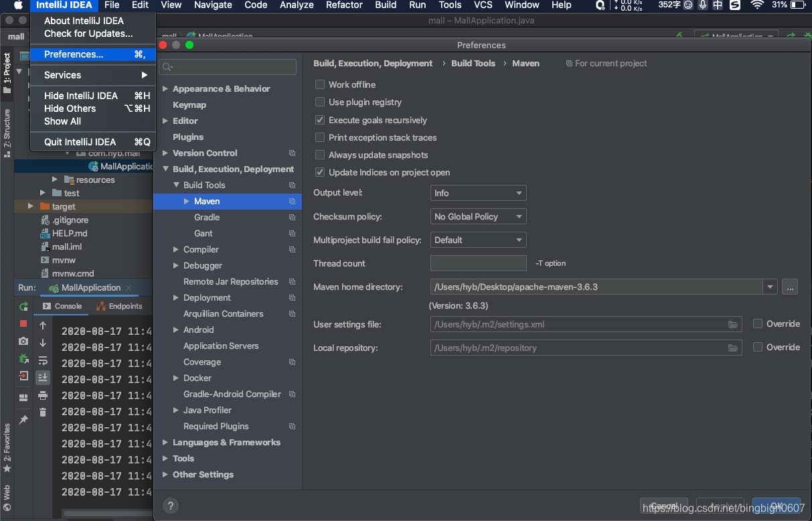The image size is (812, 521).
Task: Expand Appearance & Behavior settings
Action: point(165,89)
